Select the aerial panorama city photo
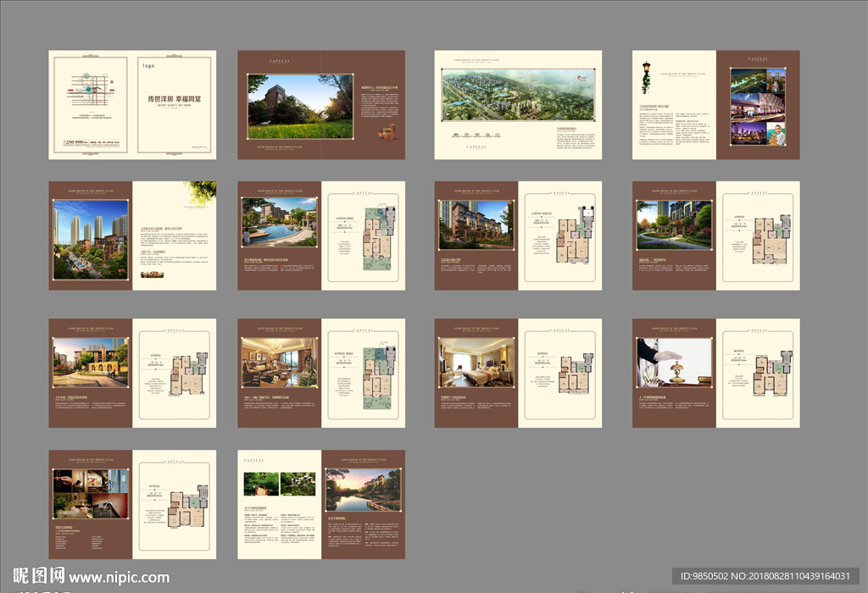The height and width of the screenshot is (593, 868). coord(517,95)
